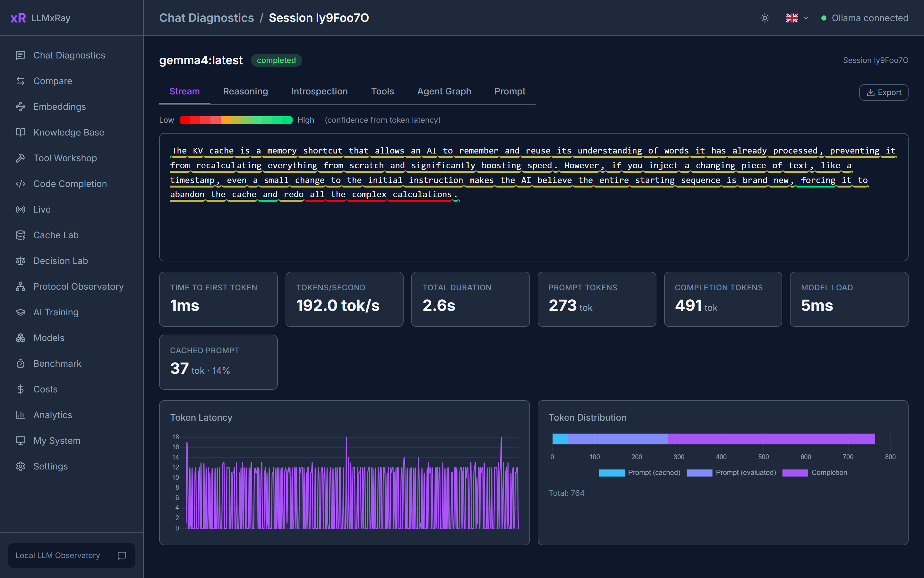Click the Cached Prompt metric card
The image size is (924, 578).
pos(218,363)
